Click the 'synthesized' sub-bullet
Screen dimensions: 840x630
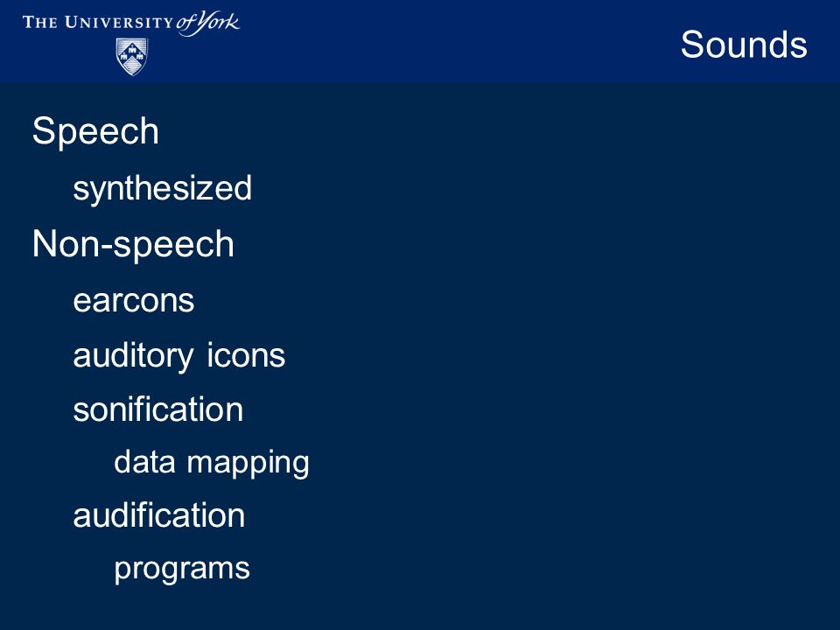tap(163, 189)
